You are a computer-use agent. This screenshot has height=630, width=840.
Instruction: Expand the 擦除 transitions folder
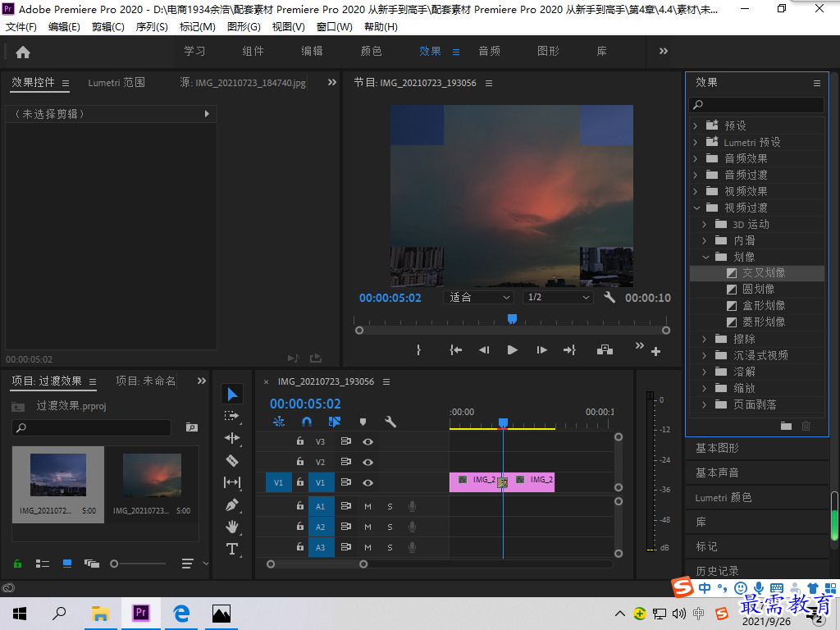tap(705, 339)
